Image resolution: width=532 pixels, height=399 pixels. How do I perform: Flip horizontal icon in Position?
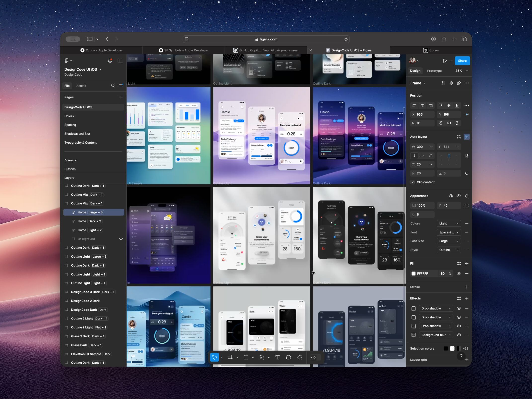pos(449,123)
